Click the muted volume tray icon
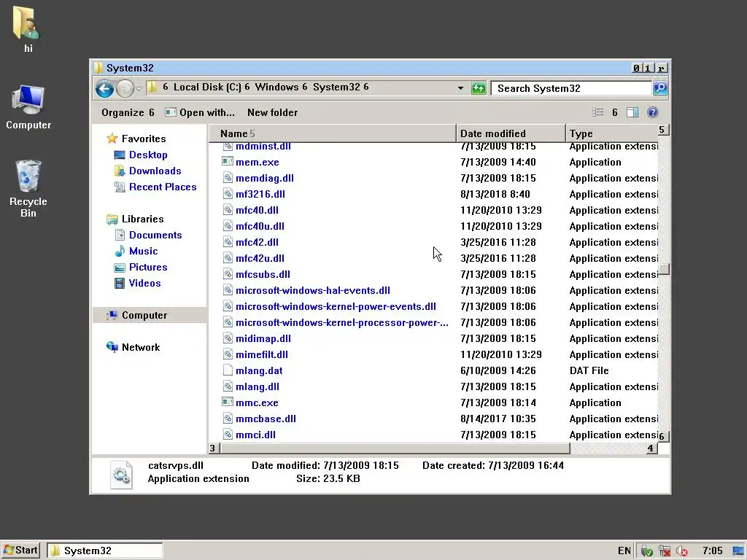 click(x=682, y=551)
